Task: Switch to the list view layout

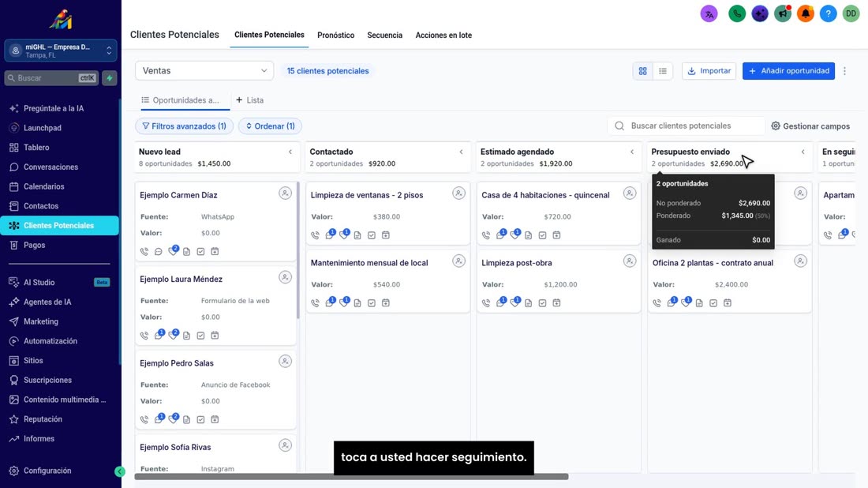Action: tap(663, 71)
